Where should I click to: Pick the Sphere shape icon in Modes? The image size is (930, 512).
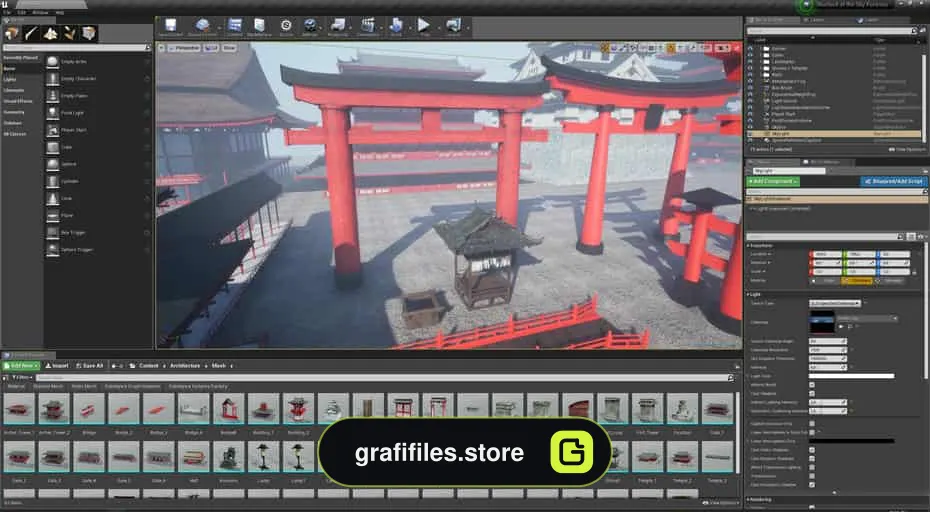(x=53, y=164)
